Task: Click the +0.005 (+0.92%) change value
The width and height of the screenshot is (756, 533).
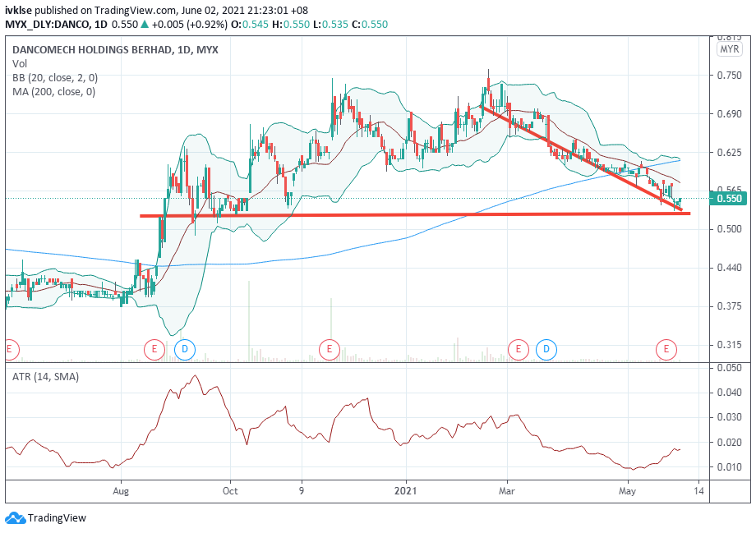Action: 190,25
